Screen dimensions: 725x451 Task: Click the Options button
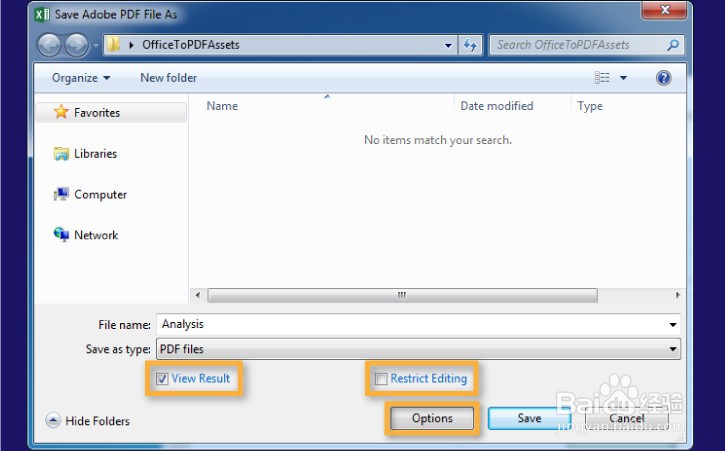tap(432, 418)
